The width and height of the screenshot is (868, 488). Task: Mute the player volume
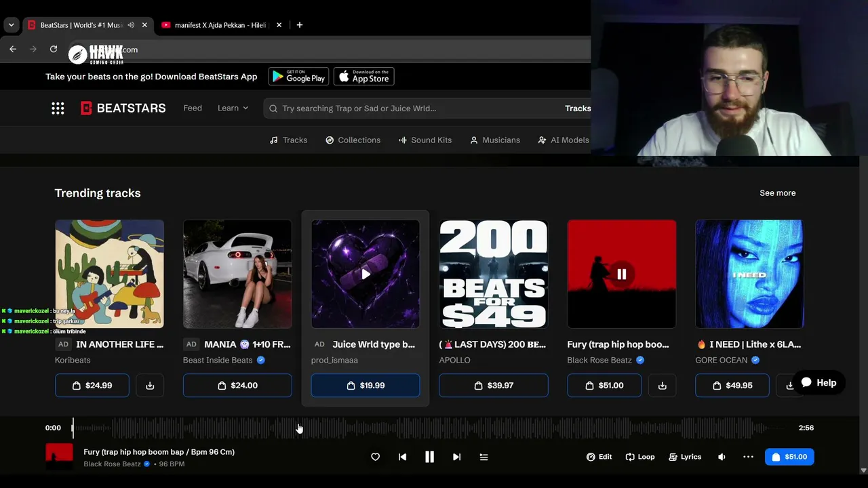pos(722,457)
